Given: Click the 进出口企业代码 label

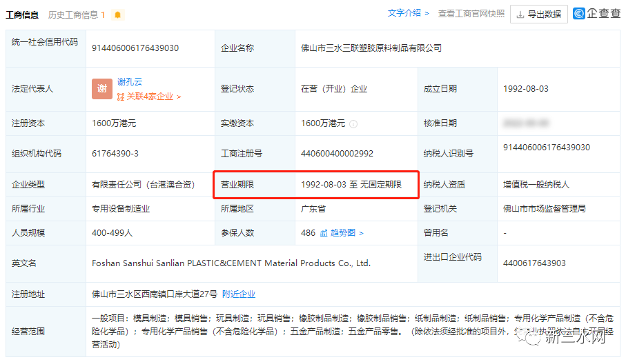Looking at the screenshot, I should click(452, 257).
